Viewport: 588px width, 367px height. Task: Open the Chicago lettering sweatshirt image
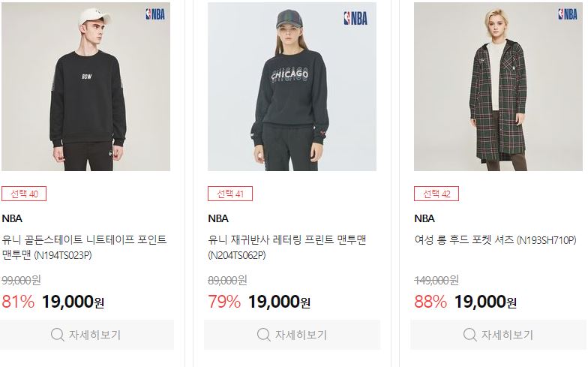292,87
